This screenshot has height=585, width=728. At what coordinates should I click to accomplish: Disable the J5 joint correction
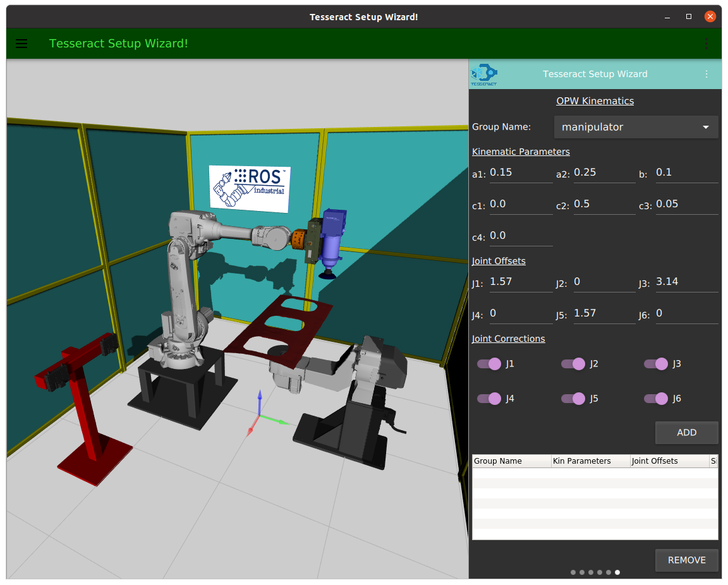[x=573, y=399]
